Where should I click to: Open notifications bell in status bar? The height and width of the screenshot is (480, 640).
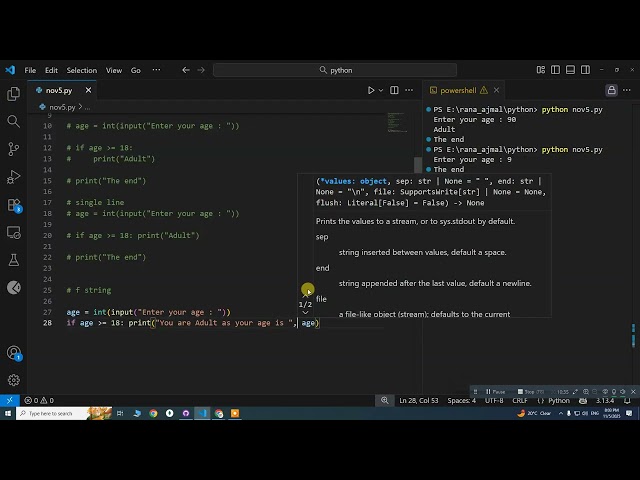click(x=627, y=400)
